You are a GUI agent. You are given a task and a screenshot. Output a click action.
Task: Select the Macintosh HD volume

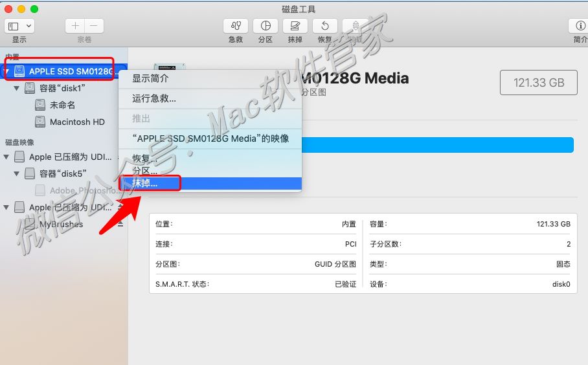click(x=77, y=122)
